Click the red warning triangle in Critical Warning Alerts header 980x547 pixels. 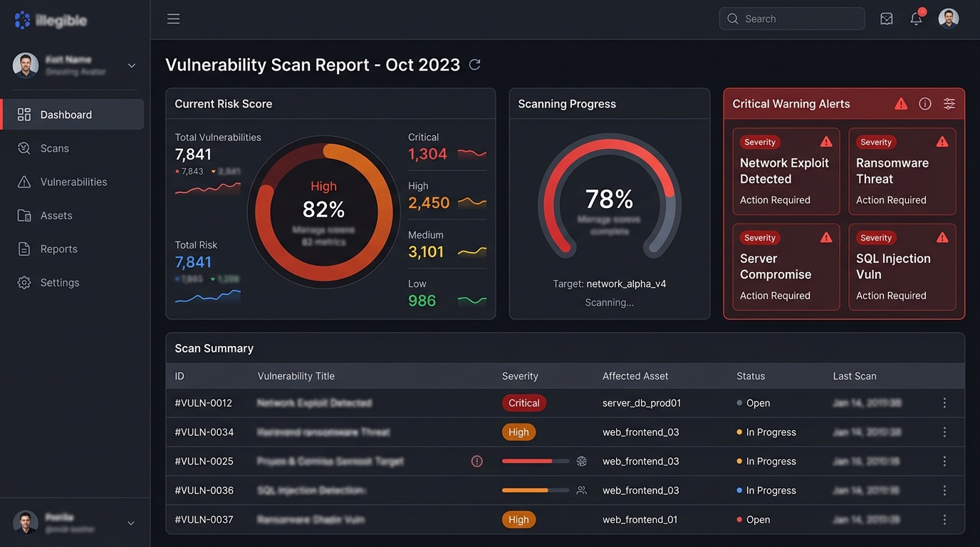click(901, 104)
